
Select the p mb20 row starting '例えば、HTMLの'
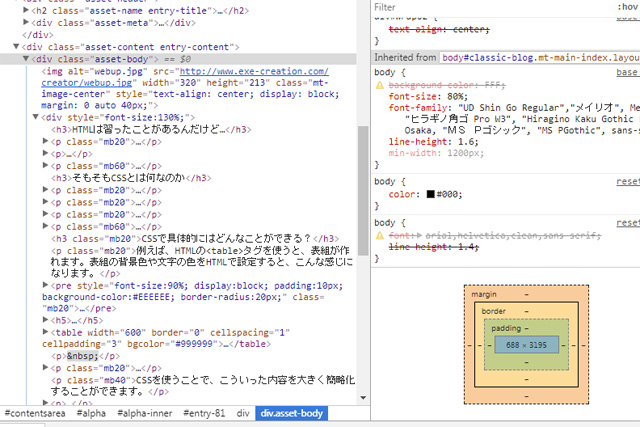pos(202,262)
